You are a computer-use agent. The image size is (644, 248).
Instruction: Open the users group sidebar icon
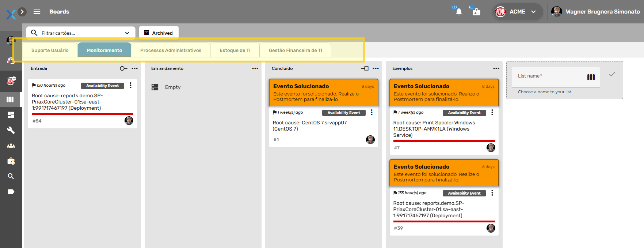pyautogui.click(x=11, y=146)
